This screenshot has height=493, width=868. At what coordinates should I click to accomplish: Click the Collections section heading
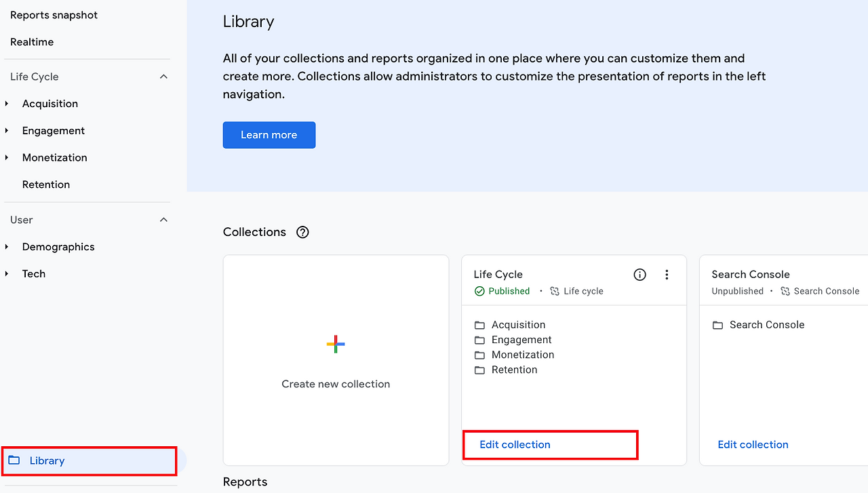pyautogui.click(x=254, y=232)
